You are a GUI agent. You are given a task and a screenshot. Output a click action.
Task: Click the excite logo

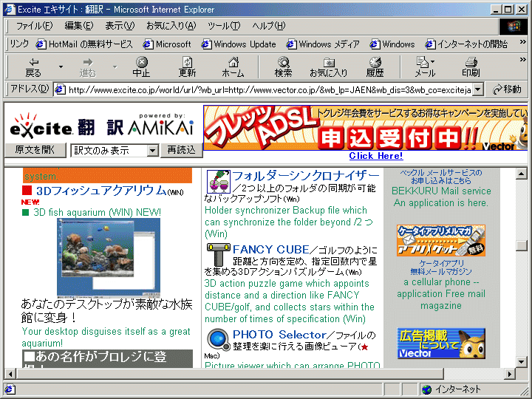[41, 126]
